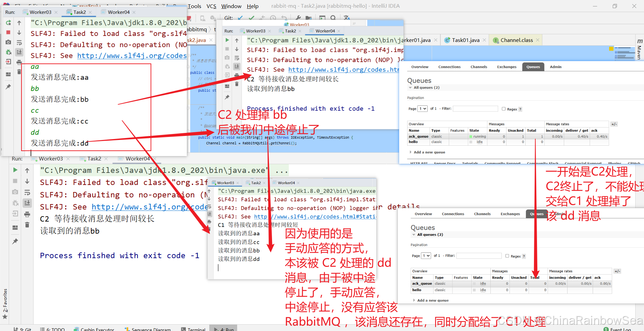Open Exchanges tab in upper RabbitMQ page
This screenshot has width=644, height=331.
[506, 67]
